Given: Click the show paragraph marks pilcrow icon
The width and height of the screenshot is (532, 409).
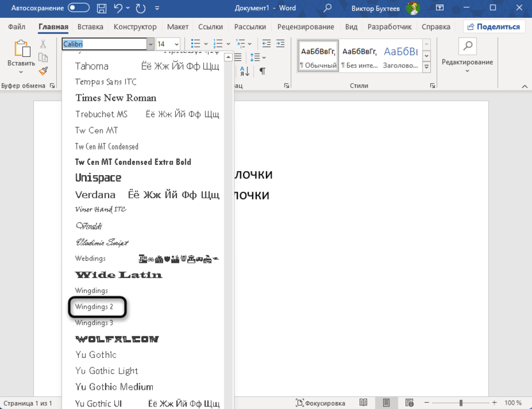Looking at the screenshot, I should (x=262, y=71).
